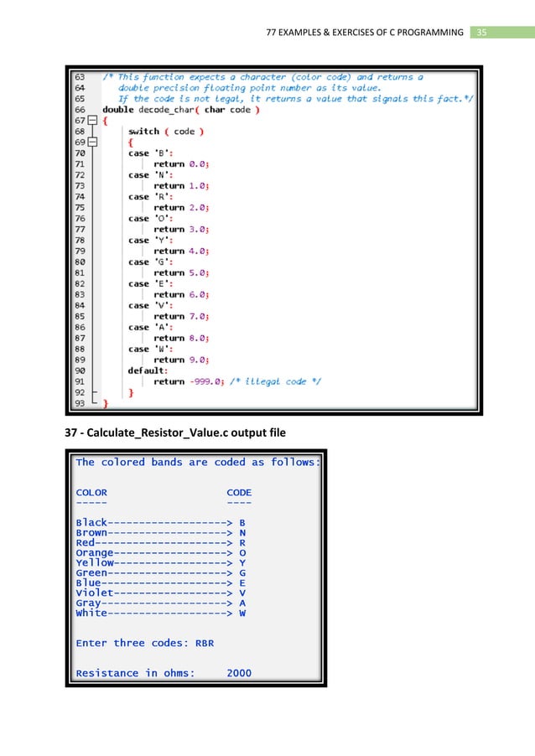Click the line case 'R':
The height and width of the screenshot is (756, 535).
pos(150,196)
